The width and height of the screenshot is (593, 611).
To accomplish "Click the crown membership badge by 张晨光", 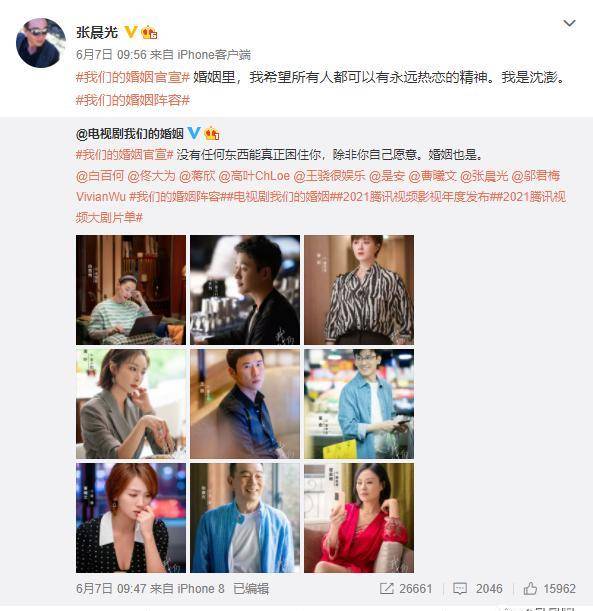I will [149, 32].
